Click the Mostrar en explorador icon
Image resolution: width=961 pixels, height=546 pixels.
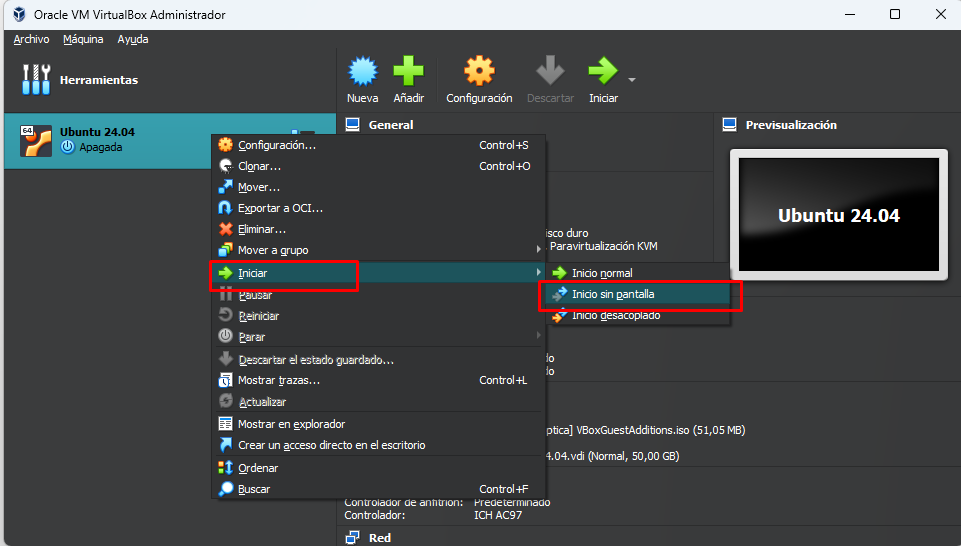226,424
